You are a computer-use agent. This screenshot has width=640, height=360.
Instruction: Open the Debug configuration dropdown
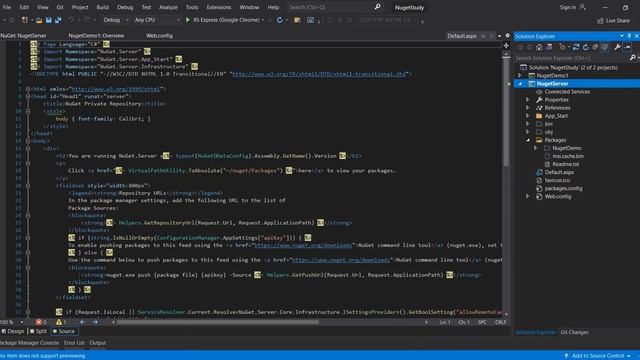point(116,20)
